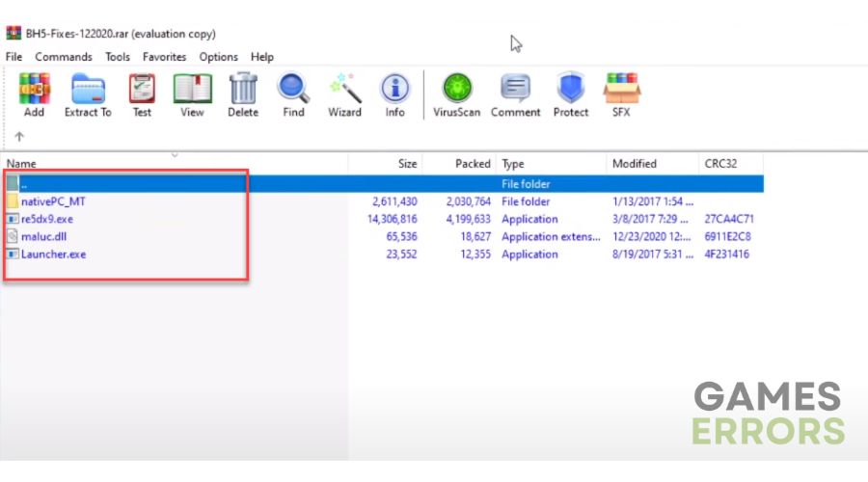Viewport: 868px width, 482px height.
Task: Sort by the Type column header
Action: pyautogui.click(x=513, y=164)
